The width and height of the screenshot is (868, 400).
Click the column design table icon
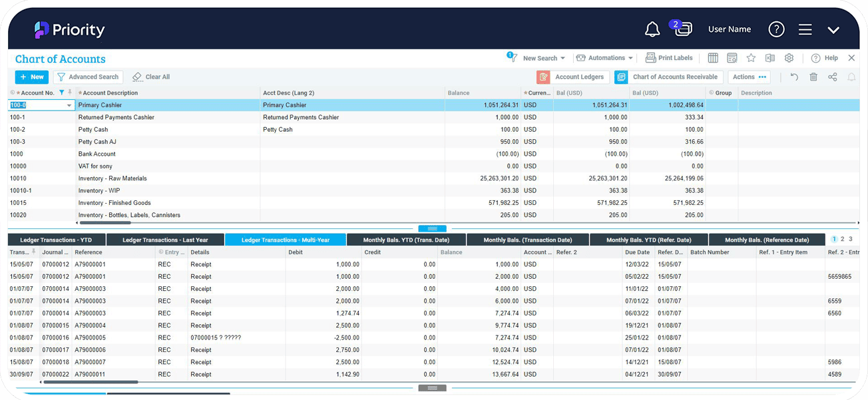714,58
